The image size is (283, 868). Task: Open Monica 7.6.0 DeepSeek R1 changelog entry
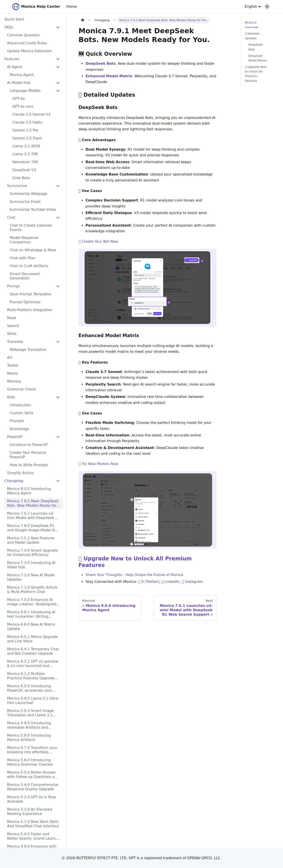pyautogui.click(x=33, y=528)
